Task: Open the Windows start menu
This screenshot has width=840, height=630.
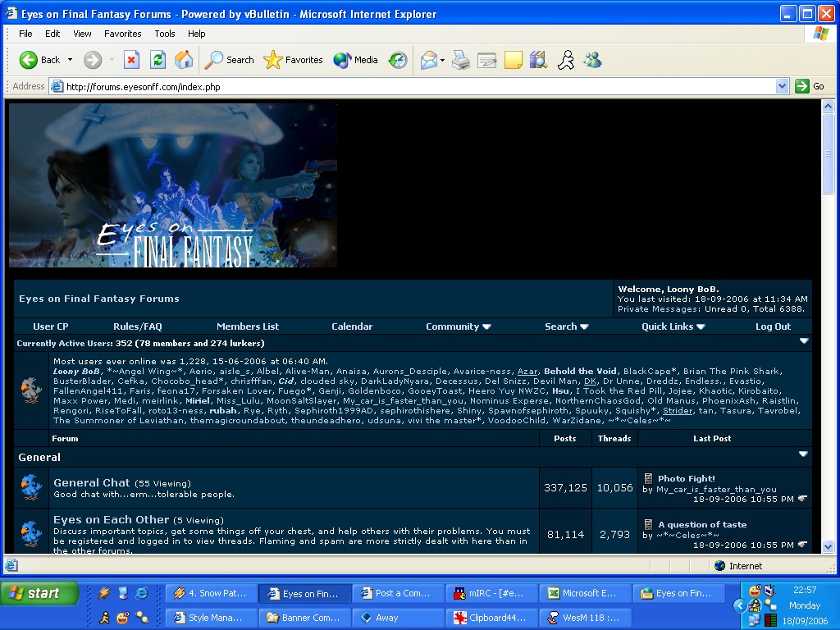Action: click(x=39, y=593)
